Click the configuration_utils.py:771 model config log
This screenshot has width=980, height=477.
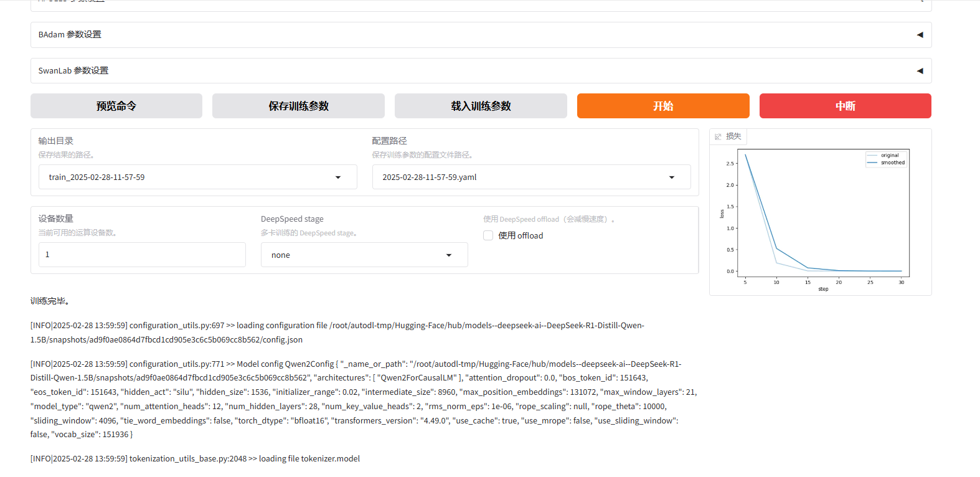(364, 399)
